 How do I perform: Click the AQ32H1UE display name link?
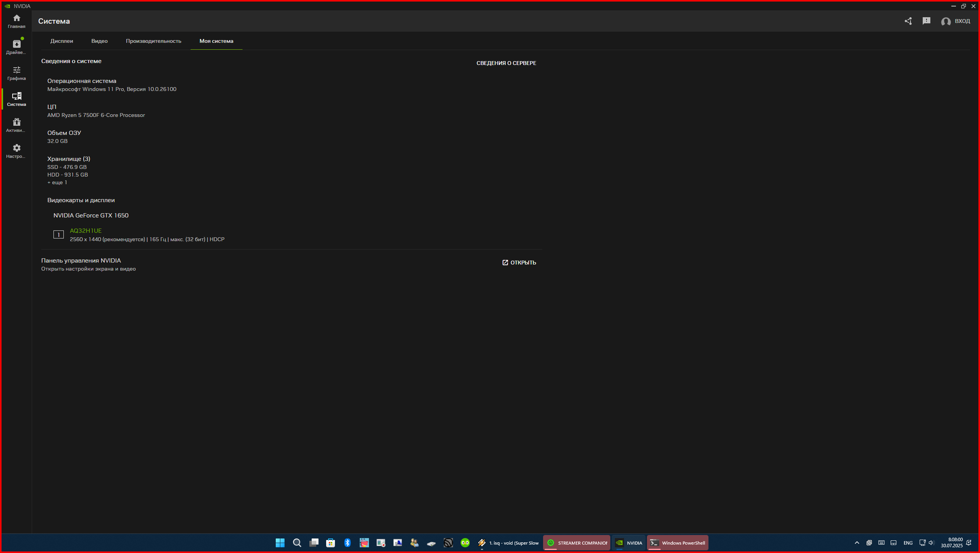[x=86, y=230]
